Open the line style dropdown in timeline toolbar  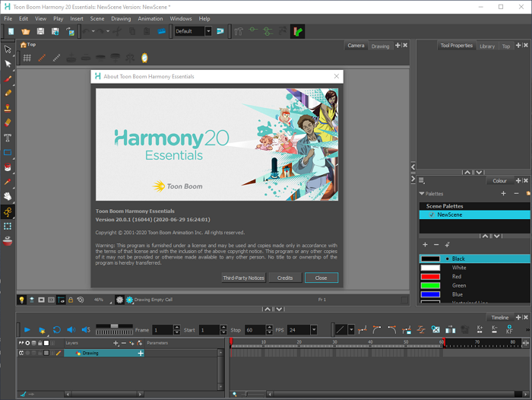click(x=351, y=329)
